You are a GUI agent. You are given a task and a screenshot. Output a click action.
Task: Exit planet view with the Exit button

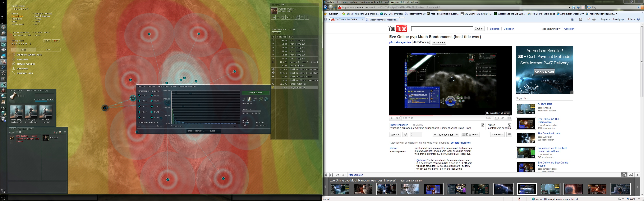pyautogui.click(x=56, y=41)
